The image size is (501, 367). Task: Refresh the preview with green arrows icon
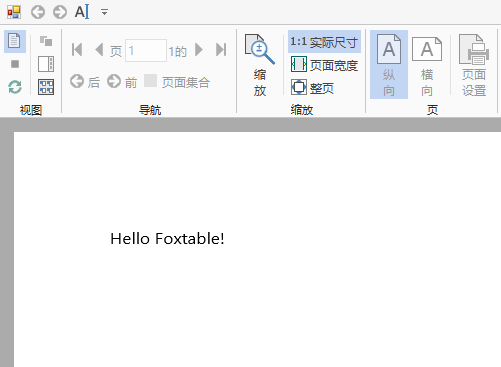[x=15, y=87]
